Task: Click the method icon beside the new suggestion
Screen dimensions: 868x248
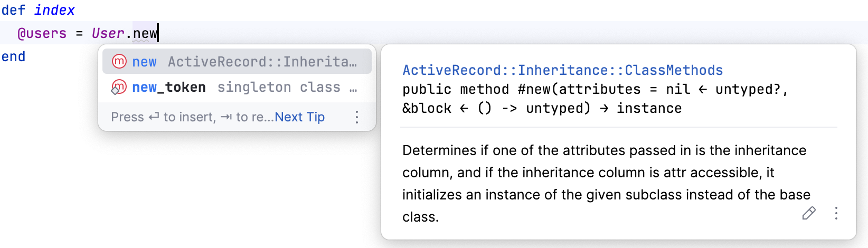Action: tap(119, 62)
